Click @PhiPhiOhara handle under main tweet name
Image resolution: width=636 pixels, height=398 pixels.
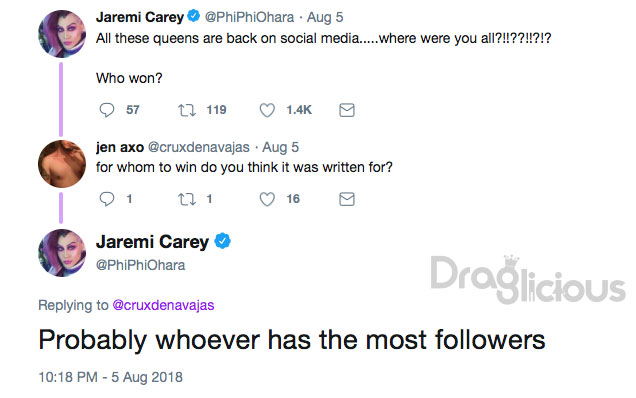pyautogui.click(x=140, y=265)
